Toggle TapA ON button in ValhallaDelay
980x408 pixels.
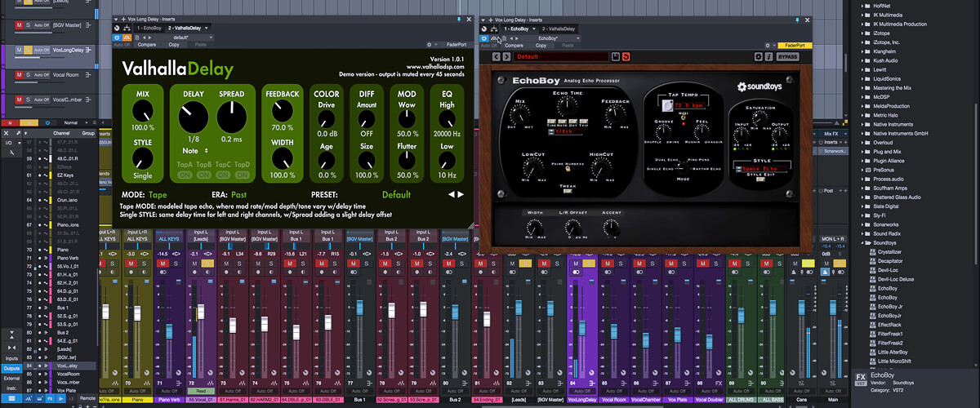tap(185, 174)
